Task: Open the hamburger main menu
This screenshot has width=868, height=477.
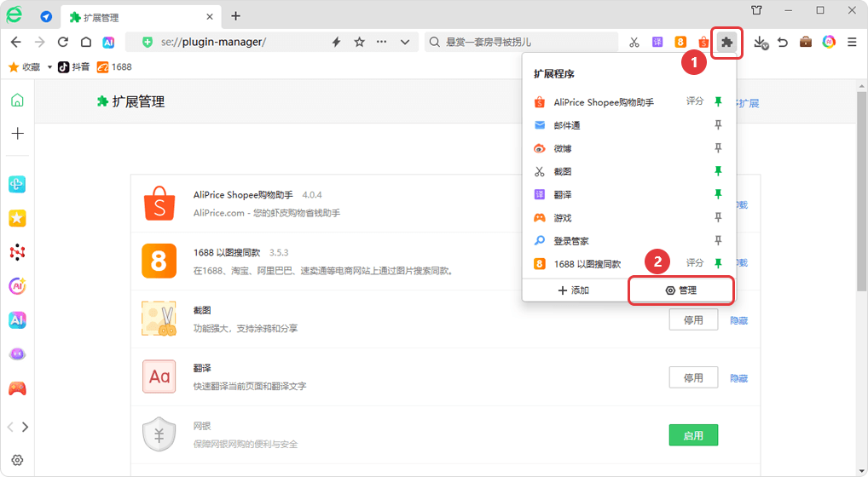Action: tap(852, 42)
